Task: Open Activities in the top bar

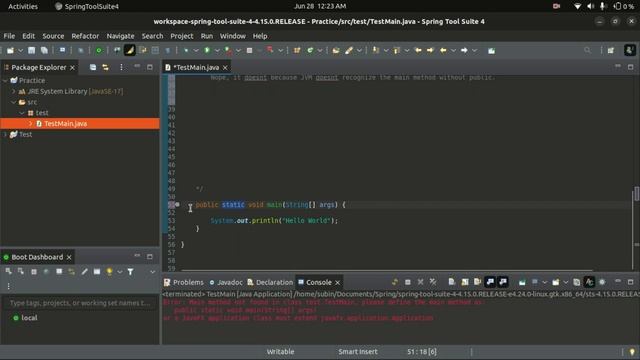Action: click(x=23, y=6)
